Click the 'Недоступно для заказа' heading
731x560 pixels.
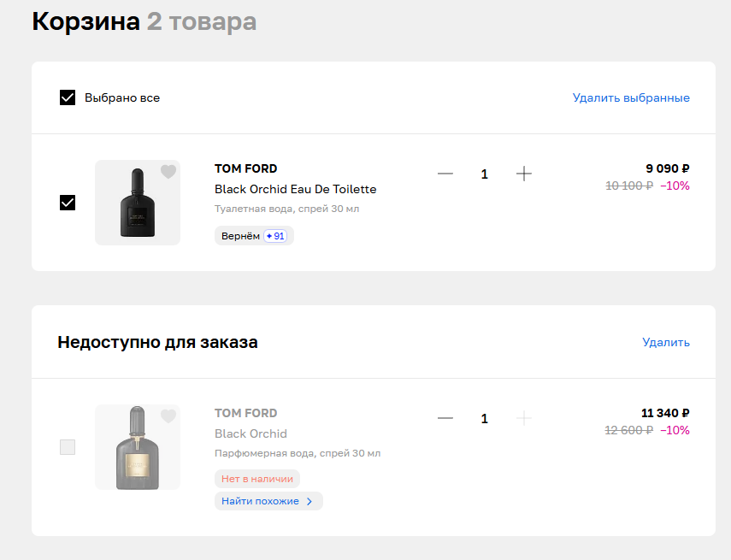point(157,342)
